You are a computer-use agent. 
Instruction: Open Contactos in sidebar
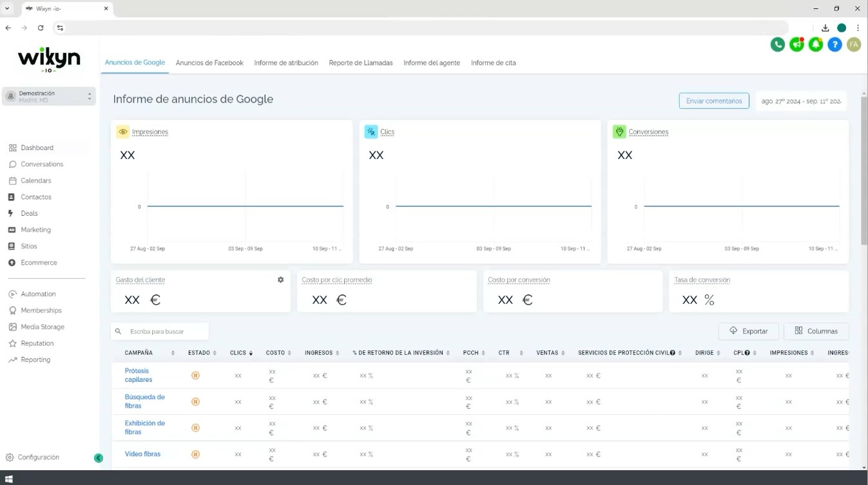pyautogui.click(x=35, y=197)
